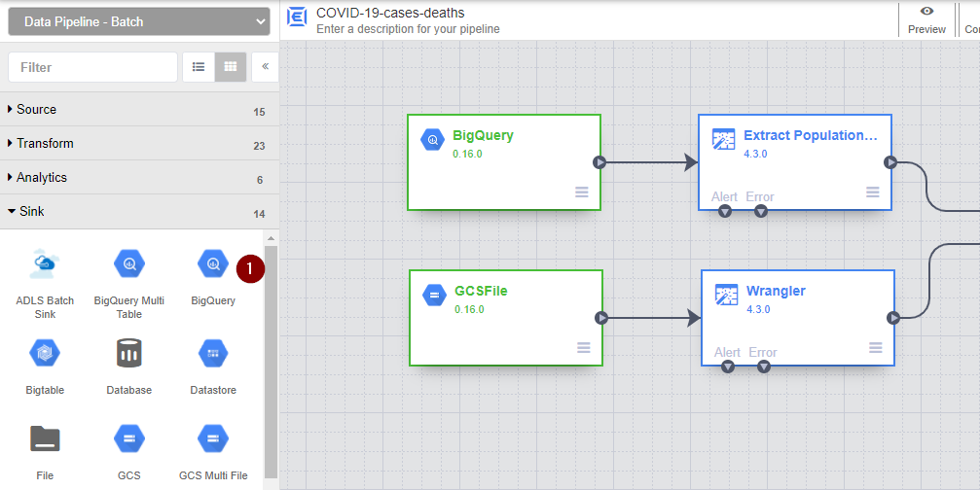Click the Extract Population Alert port
Viewport: 980px width, 490px height.
pos(724,212)
